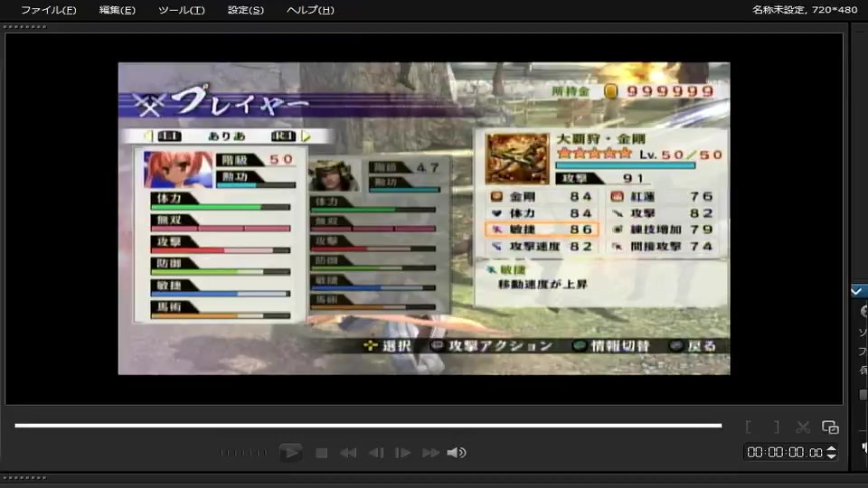The width and height of the screenshot is (868, 488).
Task: Set the mark-in point with the [ bracket
Action: pyautogui.click(x=749, y=427)
